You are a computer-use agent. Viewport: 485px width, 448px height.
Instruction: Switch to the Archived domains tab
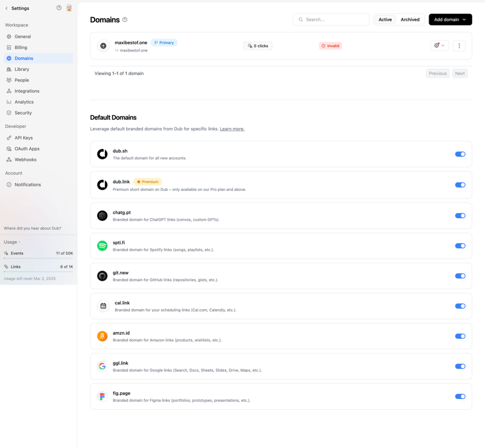[x=410, y=19]
